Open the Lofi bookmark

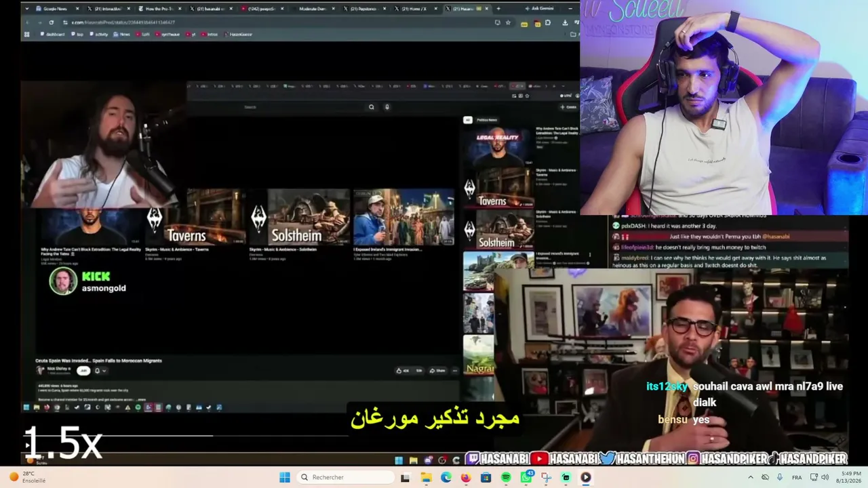pos(142,34)
